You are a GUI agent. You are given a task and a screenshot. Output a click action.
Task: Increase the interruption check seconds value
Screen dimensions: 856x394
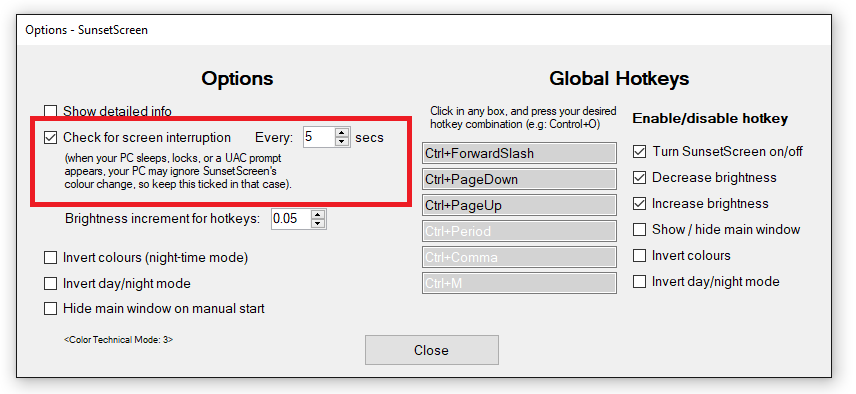coord(342,132)
